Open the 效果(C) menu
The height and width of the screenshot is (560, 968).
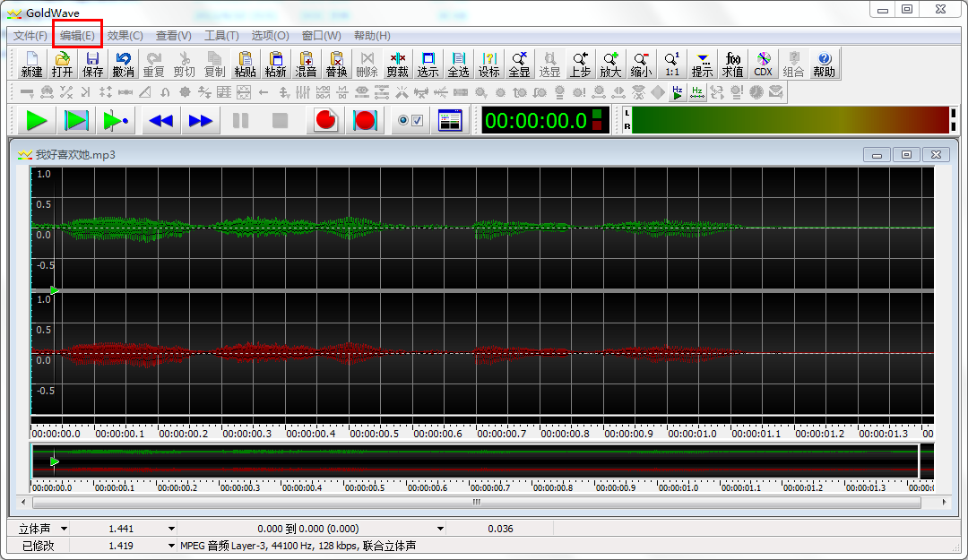point(125,36)
